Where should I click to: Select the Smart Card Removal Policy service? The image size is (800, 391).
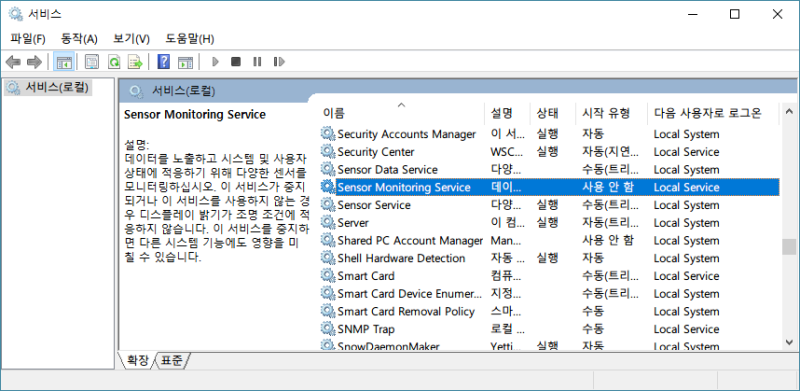coord(406,311)
